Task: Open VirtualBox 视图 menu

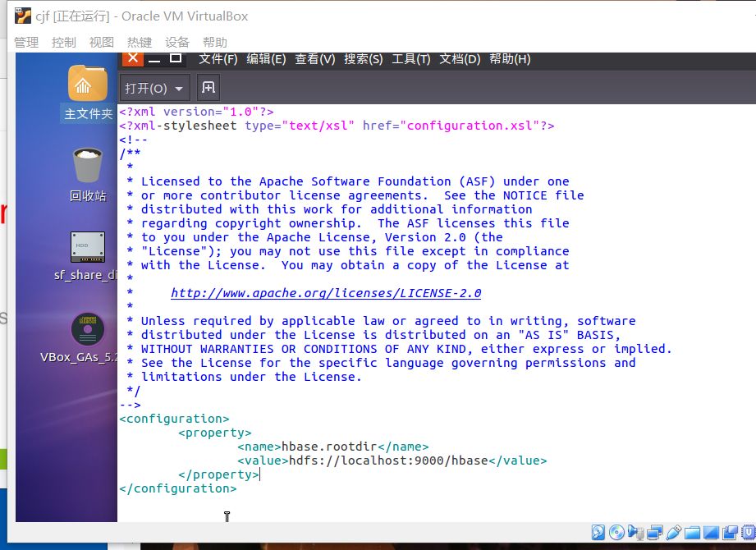Action: pos(101,43)
